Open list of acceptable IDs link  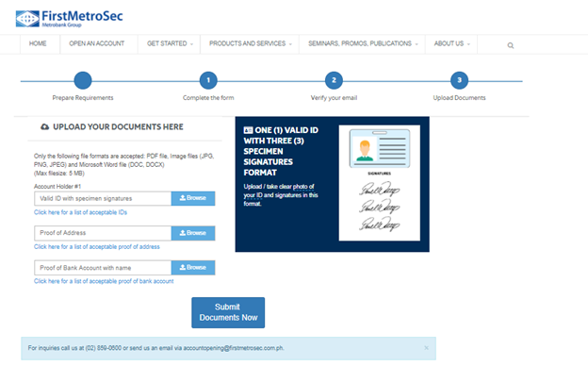(x=81, y=212)
